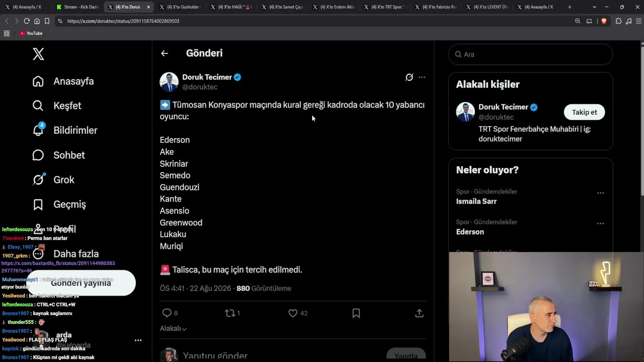644x362 pixels.
Task: Click the browser address bar URL
Action: coord(123,21)
